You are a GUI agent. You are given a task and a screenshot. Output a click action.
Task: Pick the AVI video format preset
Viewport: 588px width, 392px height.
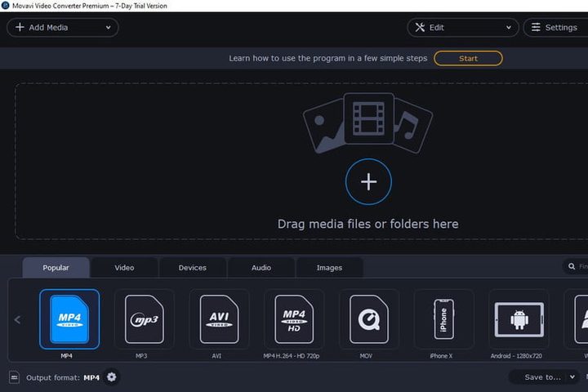click(x=219, y=318)
